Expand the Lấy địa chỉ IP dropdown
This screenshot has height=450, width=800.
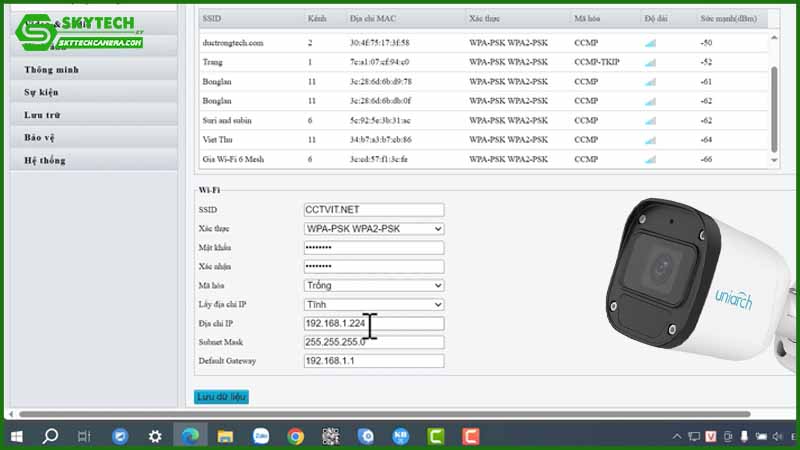point(373,304)
